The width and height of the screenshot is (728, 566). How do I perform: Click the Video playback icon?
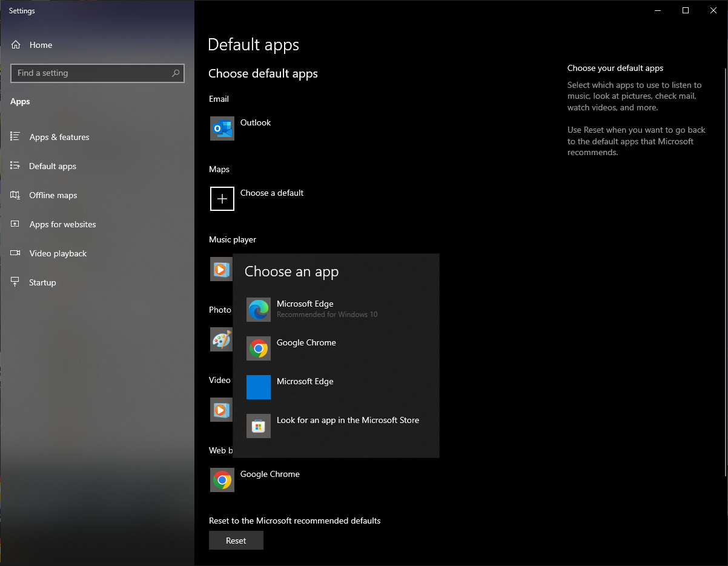point(16,253)
